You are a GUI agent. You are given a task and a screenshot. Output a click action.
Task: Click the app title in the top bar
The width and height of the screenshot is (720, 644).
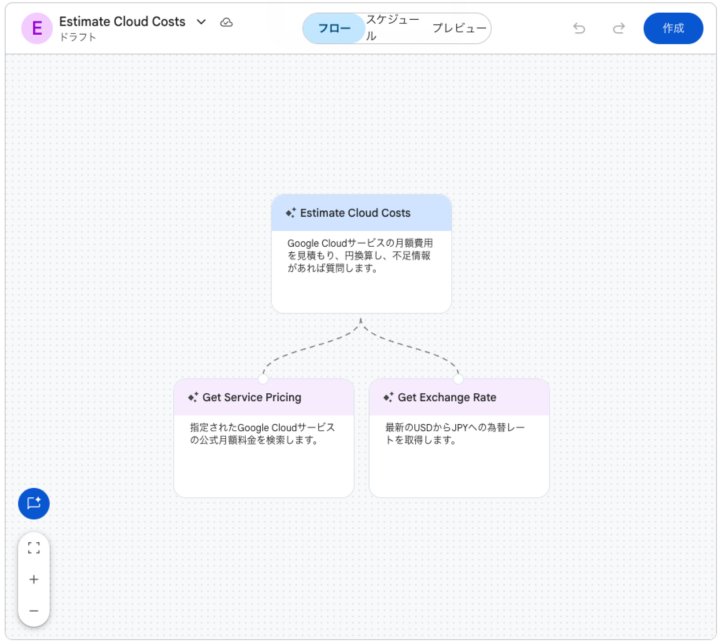[x=122, y=21]
